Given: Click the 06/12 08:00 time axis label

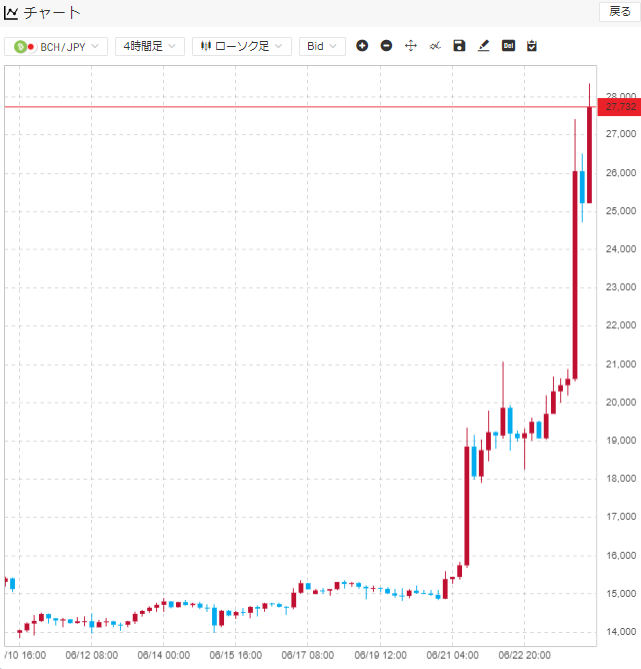Looking at the screenshot, I should tap(91, 655).
